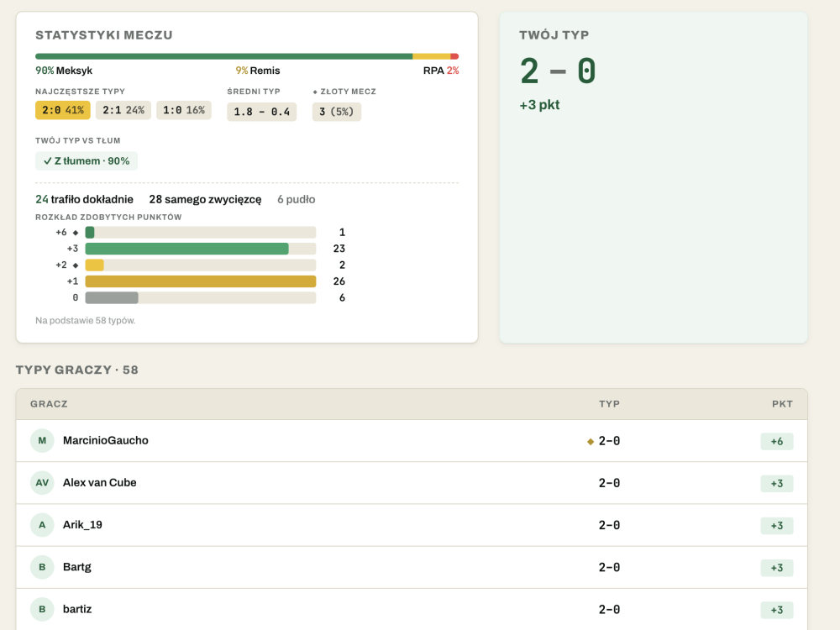This screenshot has width=840, height=630.
Task: Click the +3 points badge for Bartg
Action: (777, 568)
